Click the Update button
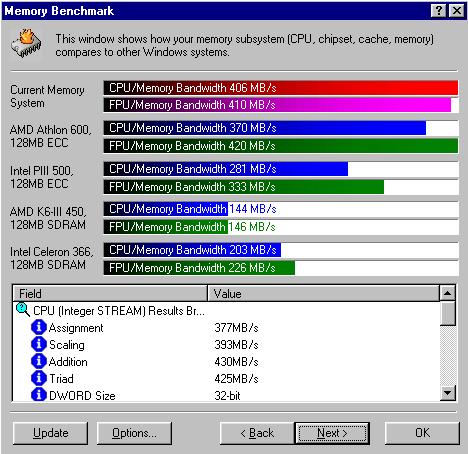 [50, 433]
